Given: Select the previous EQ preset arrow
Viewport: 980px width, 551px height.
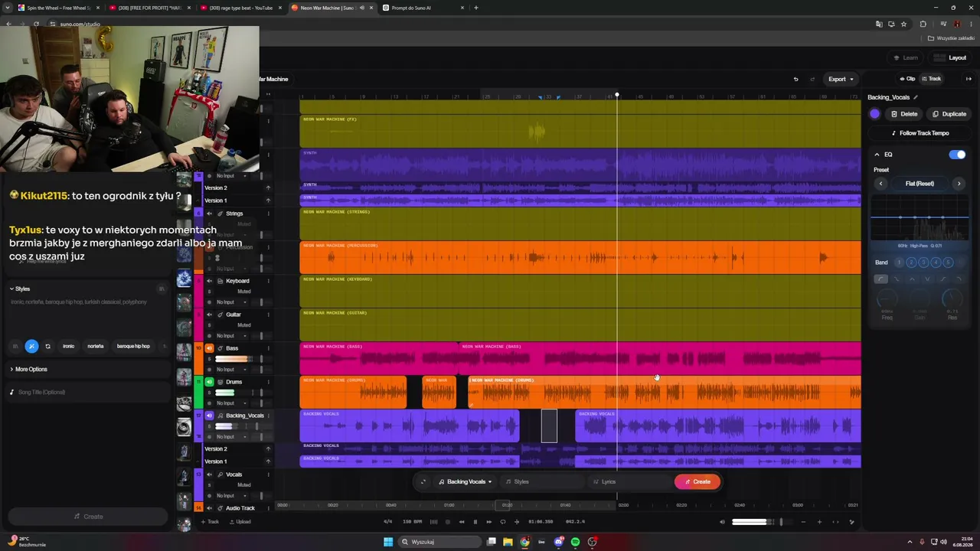Looking at the screenshot, I should pos(880,184).
